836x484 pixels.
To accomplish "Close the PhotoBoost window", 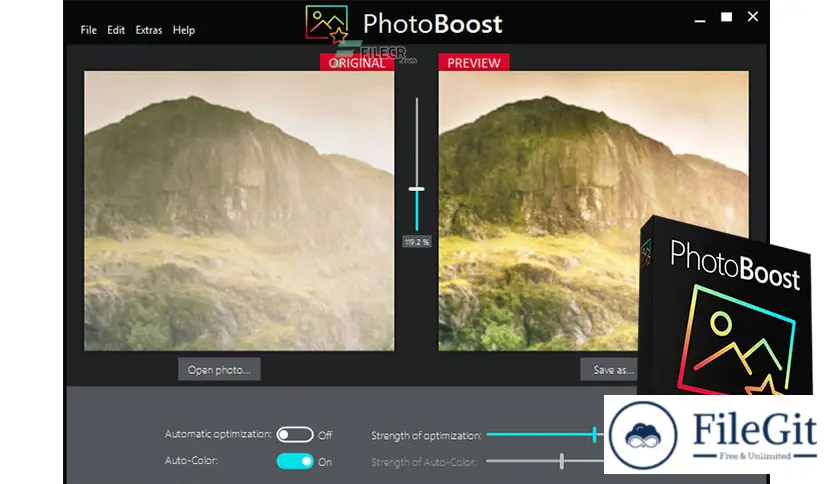I will (753, 17).
